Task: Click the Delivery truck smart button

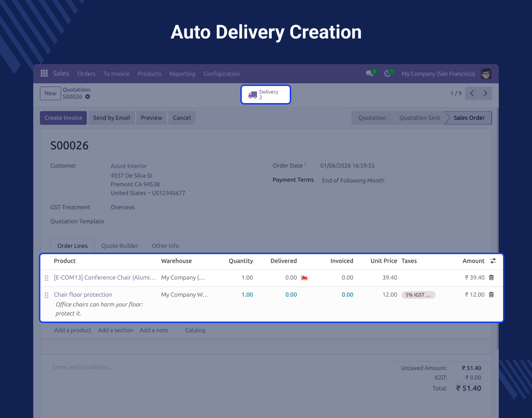Action: (266, 95)
